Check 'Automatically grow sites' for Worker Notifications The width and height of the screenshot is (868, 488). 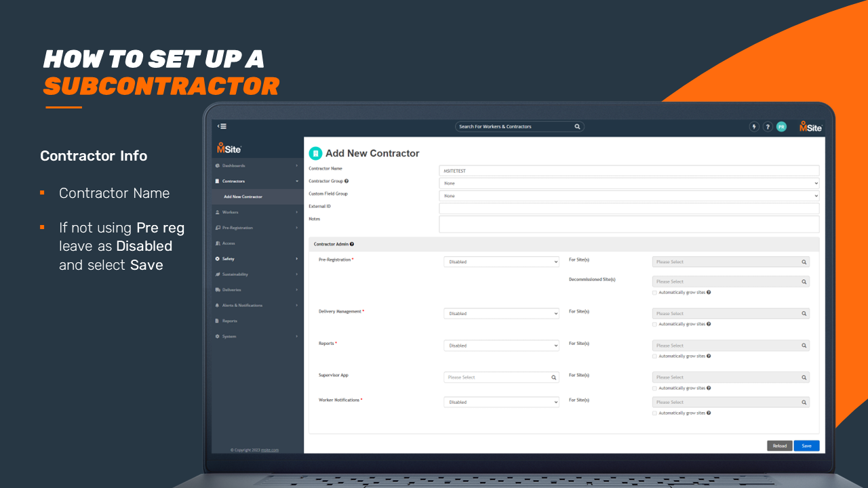[x=654, y=413]
